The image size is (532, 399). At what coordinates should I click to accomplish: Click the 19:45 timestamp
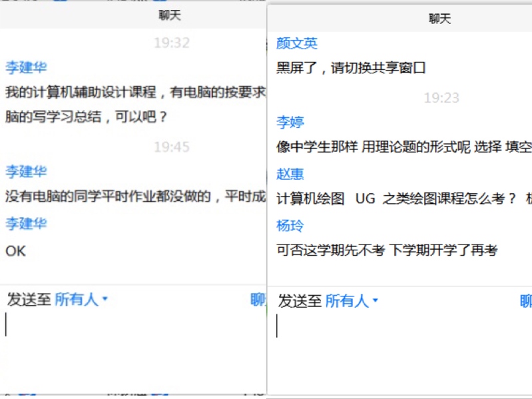coord(172,147)
